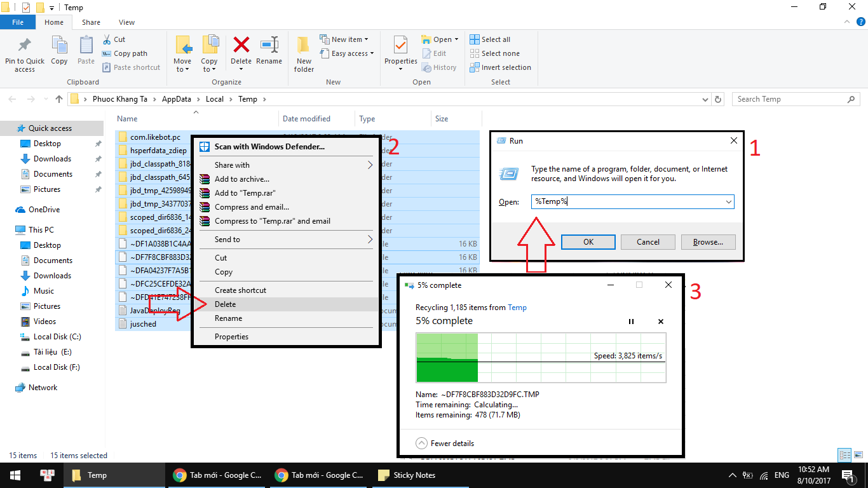This screenshot has height=488, width=868.
Task: Open the dropdown arrow next to Open
Action: pyautogui.click(x=458, y=39)
